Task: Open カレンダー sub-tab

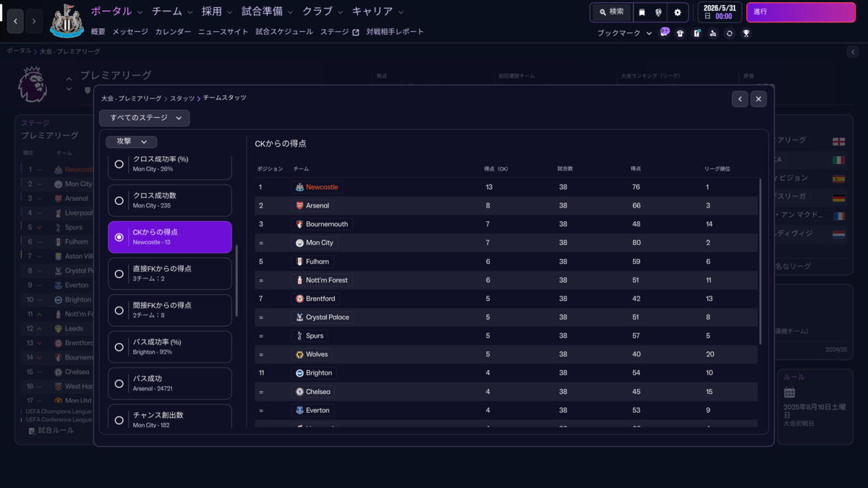Action: pyautogui.click(x=173, y=32)
